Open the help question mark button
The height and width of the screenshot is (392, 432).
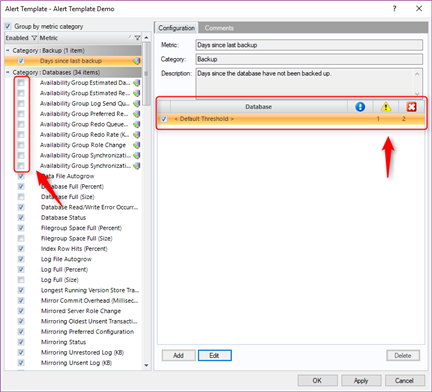tap(395, 9)
